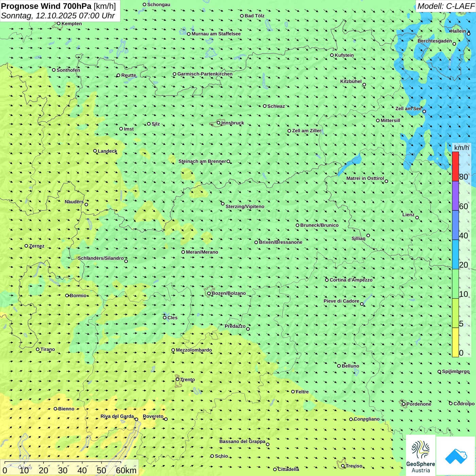The width and height of the screenshot is (476, 476).
Task: Click the Kufstein location dot
Action: [332, 55]
